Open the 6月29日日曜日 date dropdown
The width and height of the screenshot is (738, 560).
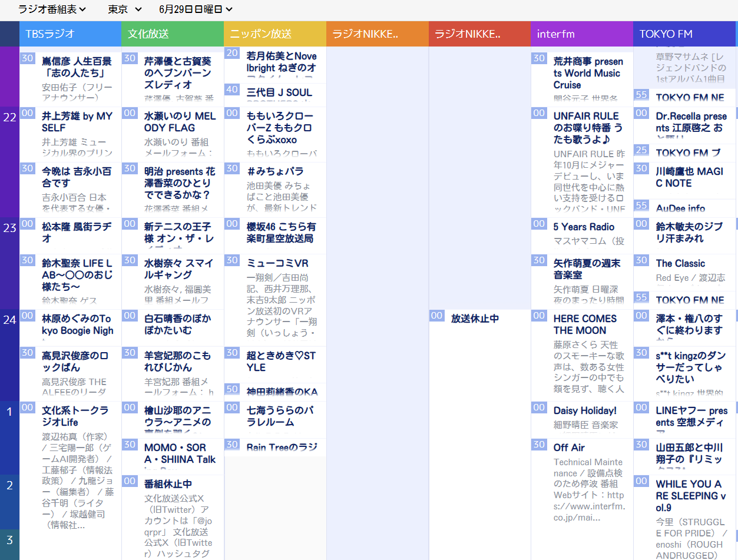196,9
